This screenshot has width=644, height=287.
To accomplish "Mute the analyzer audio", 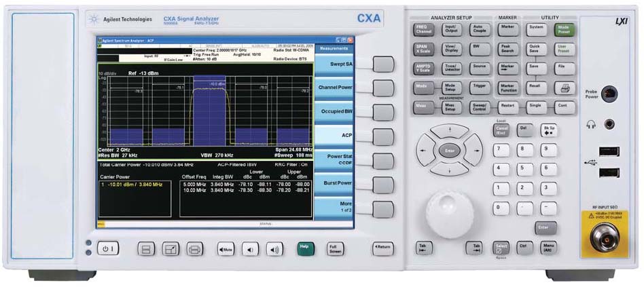I will click(x=226, y=249).
